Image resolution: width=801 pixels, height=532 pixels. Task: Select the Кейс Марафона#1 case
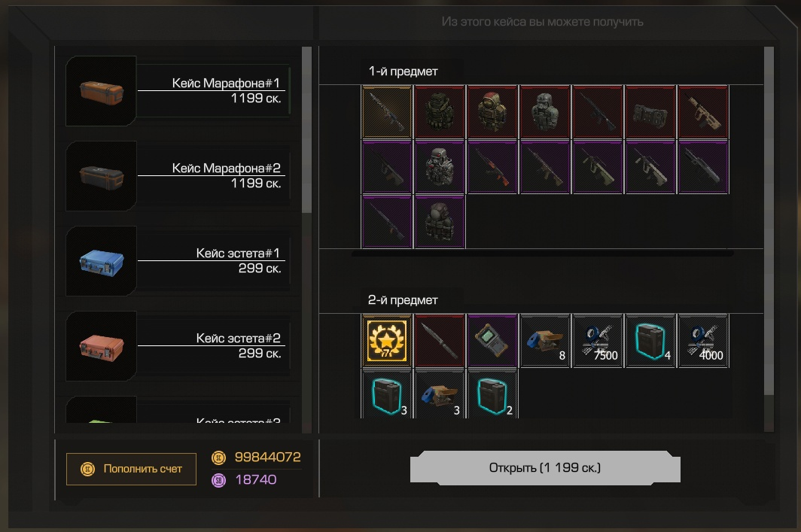click(178, 91)
